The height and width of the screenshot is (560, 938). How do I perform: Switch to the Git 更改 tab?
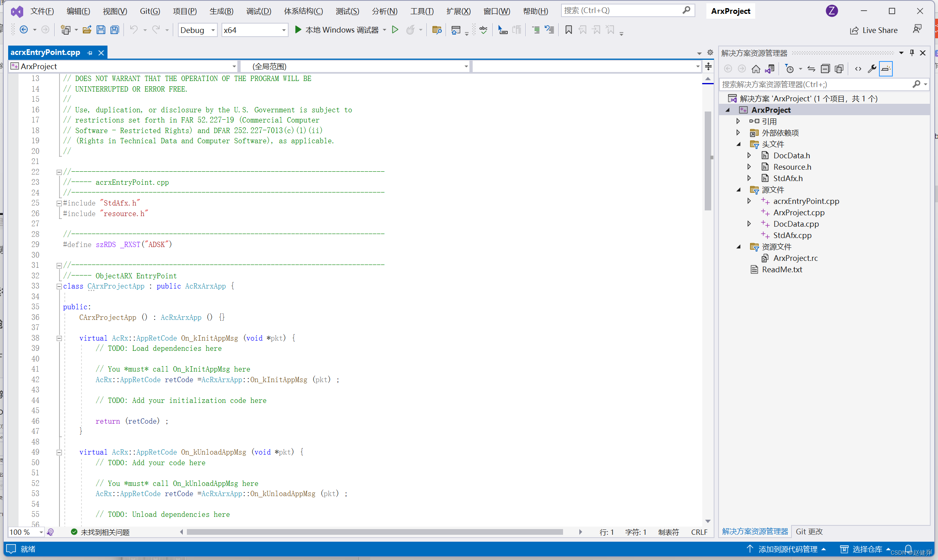point(809,532)
